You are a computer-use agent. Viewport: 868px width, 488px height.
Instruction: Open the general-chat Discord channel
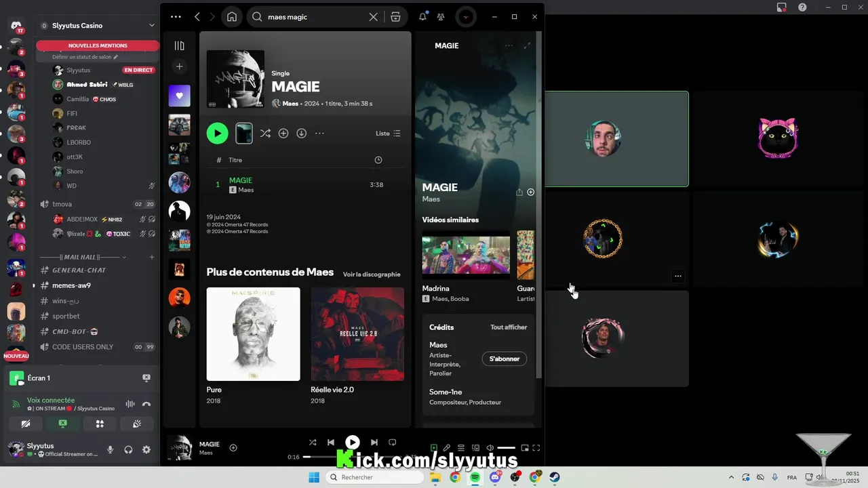tap(79, 270)
